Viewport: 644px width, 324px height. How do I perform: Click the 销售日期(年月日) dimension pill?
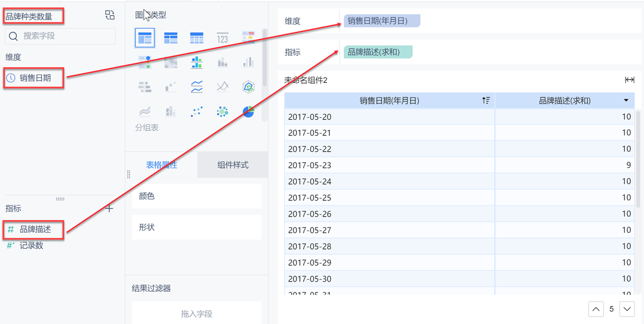(x=382, y=21)
